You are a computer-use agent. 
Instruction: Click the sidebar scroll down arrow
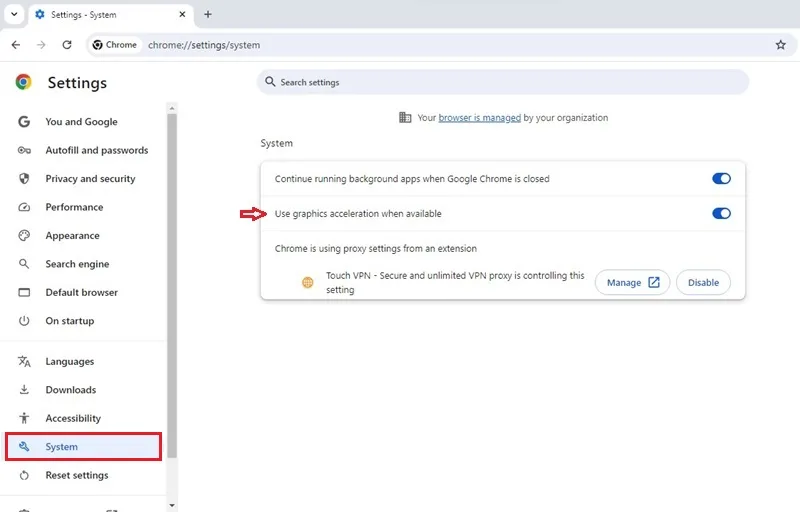tap(172, 505)
